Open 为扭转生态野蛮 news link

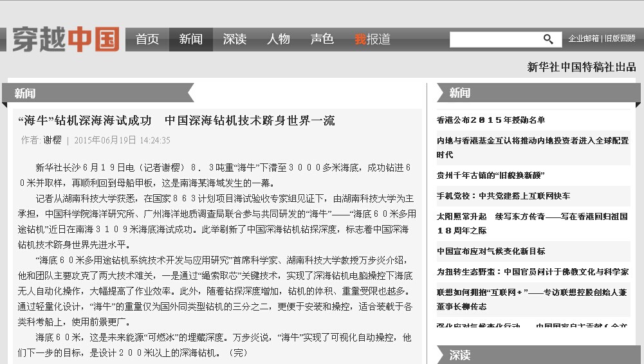tap(533, 271)
